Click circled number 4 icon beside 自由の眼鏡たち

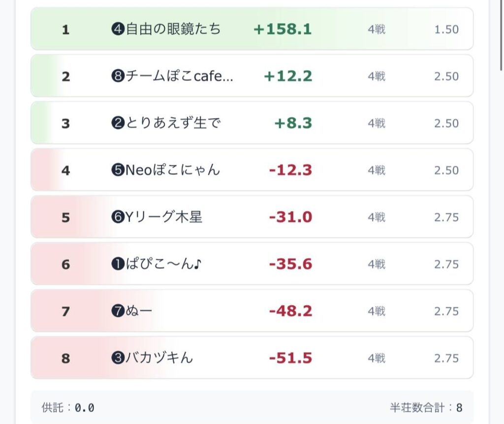click(117, 30)
